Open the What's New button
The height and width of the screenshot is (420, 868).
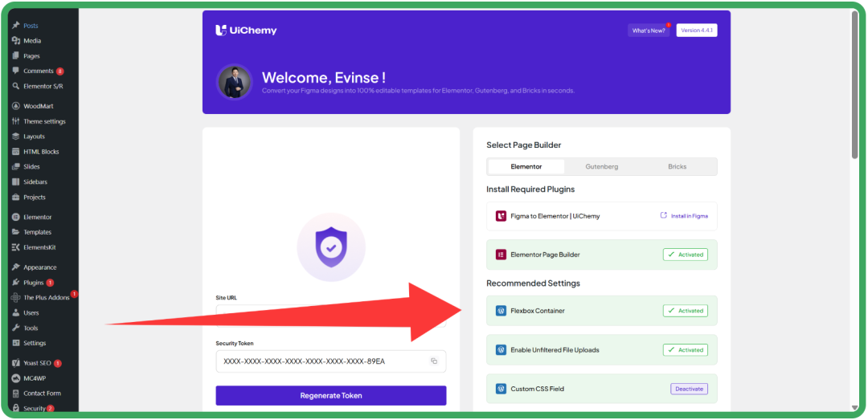tap(648, 31)
